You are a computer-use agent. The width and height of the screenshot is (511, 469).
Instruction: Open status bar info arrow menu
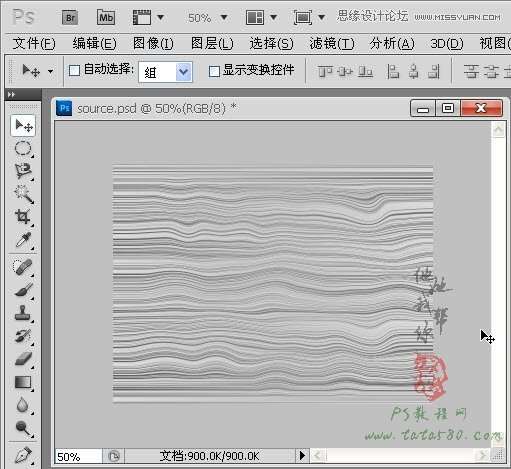(302, 455)
